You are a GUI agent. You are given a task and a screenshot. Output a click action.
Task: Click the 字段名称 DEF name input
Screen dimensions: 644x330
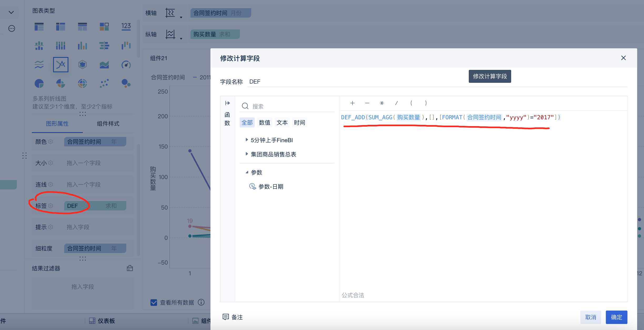click(x=437, y=81)
